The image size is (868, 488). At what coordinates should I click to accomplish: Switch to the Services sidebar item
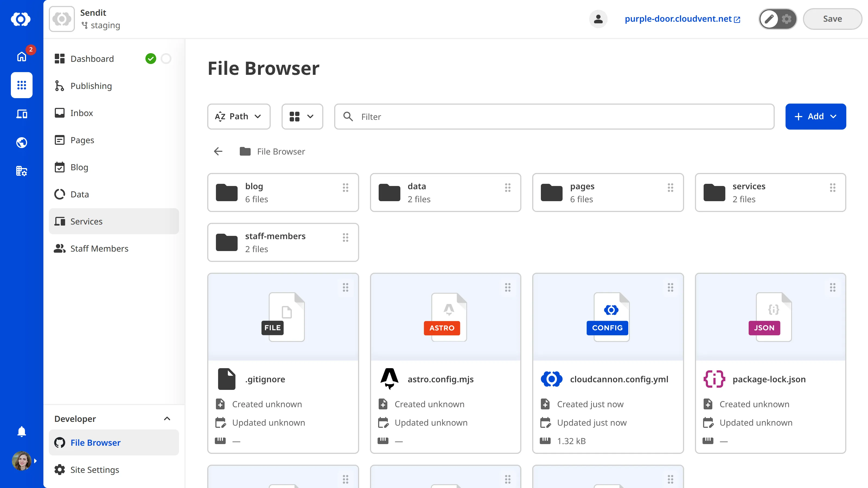pos(86,221)
